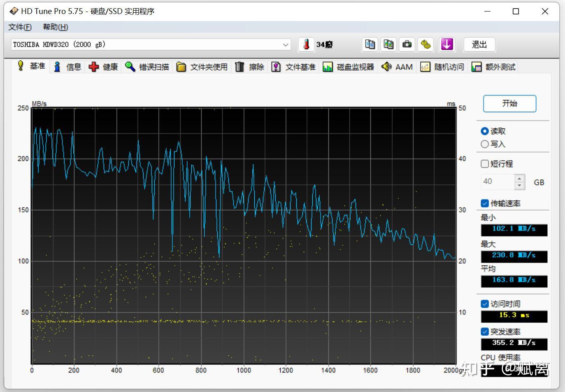
Task: Switch to the 错误扫描 error scan tab
Action: tap(147, 67)
